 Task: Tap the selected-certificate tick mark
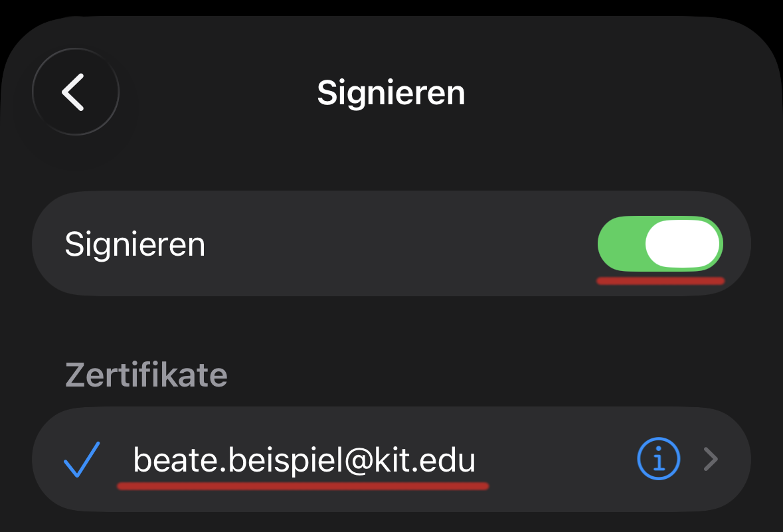[x=82, y=459]
